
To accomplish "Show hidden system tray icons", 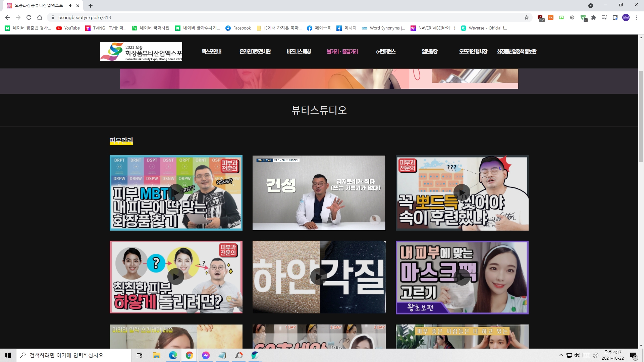I will tap(561, 355).
